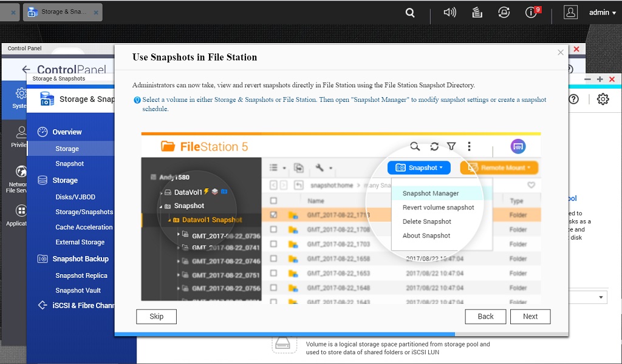Click the blue info icon beside the tip
The image size is (622, 364).
point(137,100)
